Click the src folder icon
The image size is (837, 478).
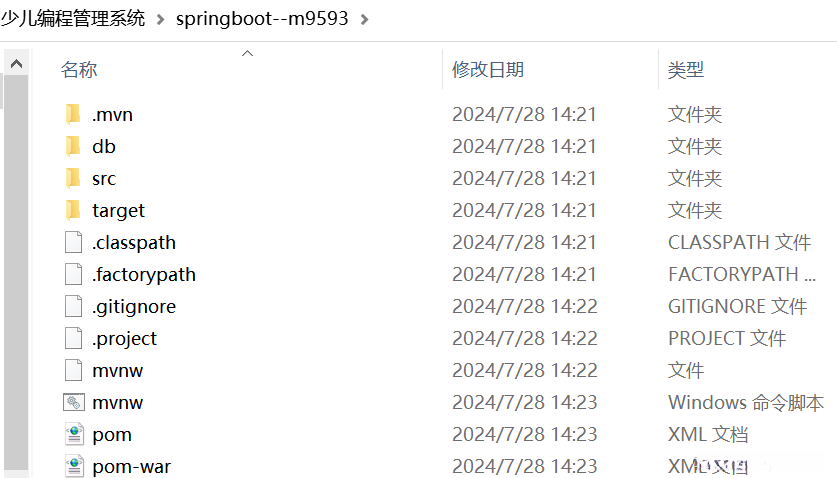point(73,178)
